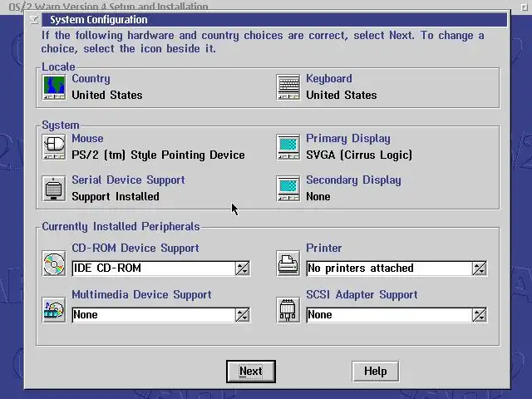Screen dimensions: 532x399
Task: Click the 'Support Installed' text
Action: coord(116,196)
